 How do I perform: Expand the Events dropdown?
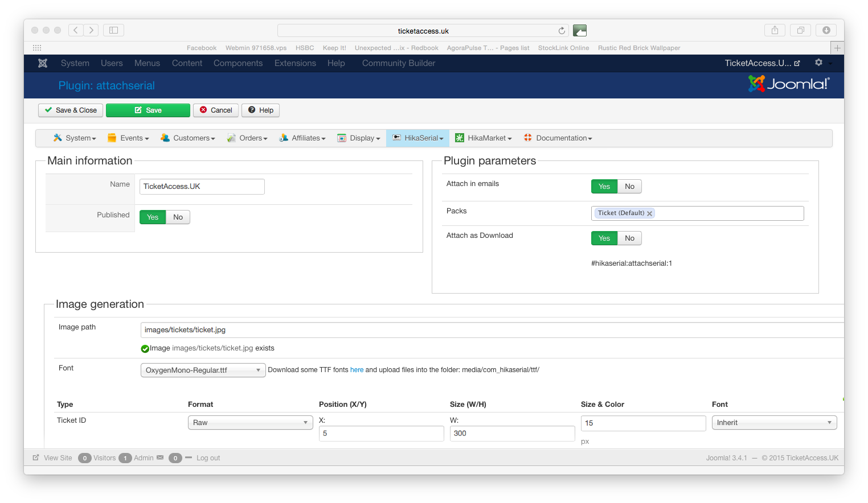click(128, 138)
